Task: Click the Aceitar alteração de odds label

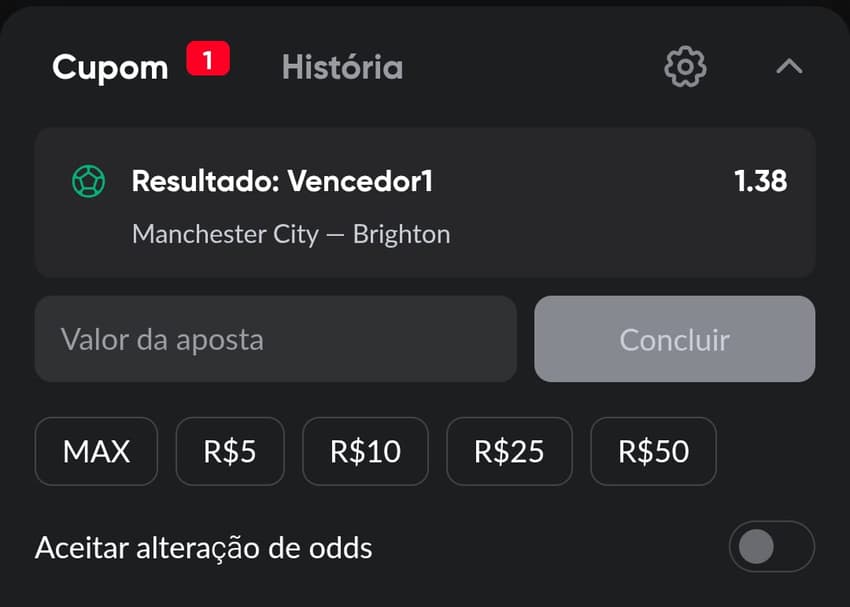Action: [203, 548]
